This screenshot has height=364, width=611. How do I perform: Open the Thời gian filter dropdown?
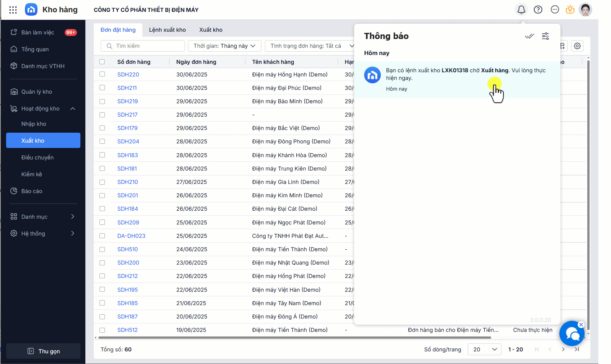pos(224,46)
